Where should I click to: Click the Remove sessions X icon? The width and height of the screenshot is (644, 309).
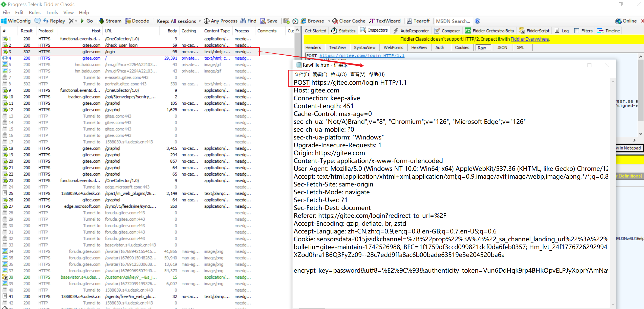tap(72, 21)
